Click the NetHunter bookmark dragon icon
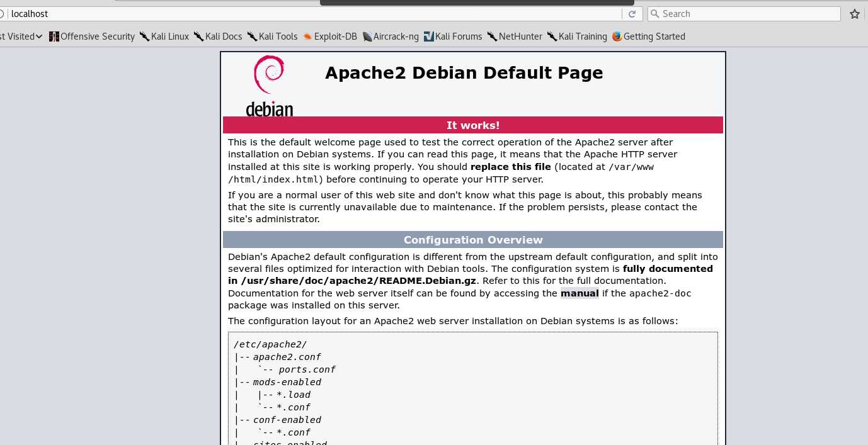Viewport: 868px width, 445px height. (493, 37)
